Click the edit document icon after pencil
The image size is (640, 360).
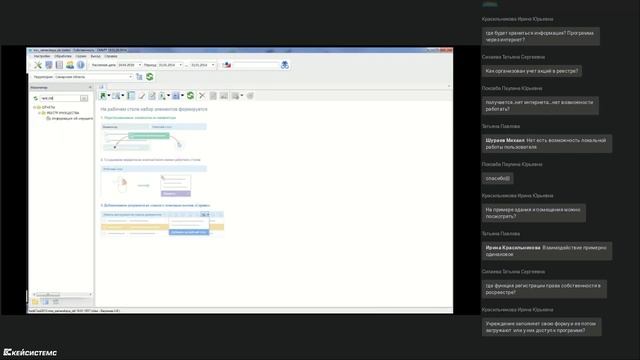(x=152, y=96)
